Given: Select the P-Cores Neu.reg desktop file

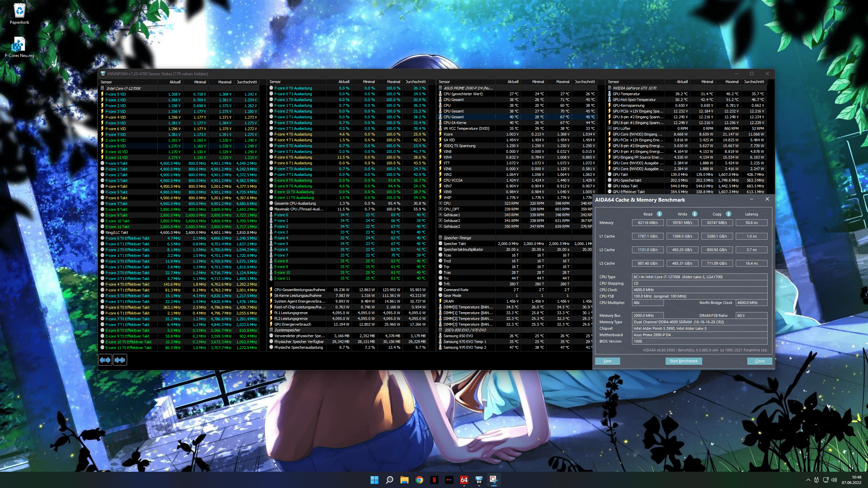Looking at the screenshot, I should [x=19, y=47].
